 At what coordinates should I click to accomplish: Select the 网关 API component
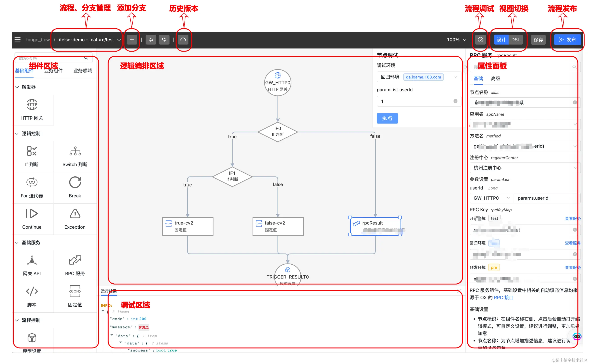tap(32, 265)
